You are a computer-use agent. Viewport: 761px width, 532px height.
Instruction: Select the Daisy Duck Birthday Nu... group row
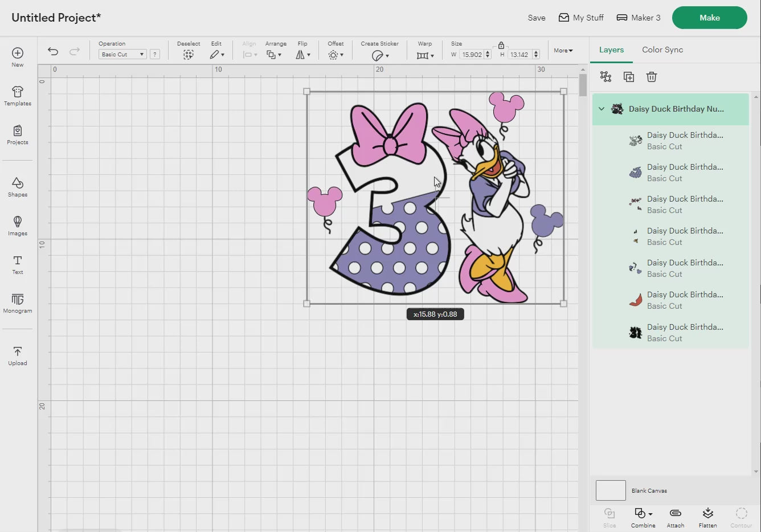click(670, 109)
